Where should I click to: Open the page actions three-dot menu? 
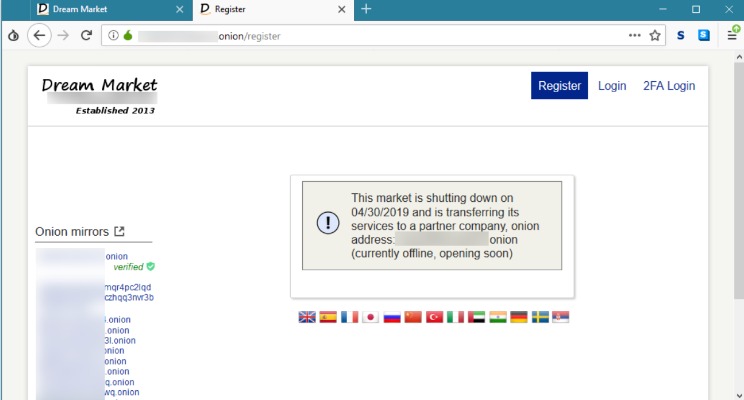[634, 35]
